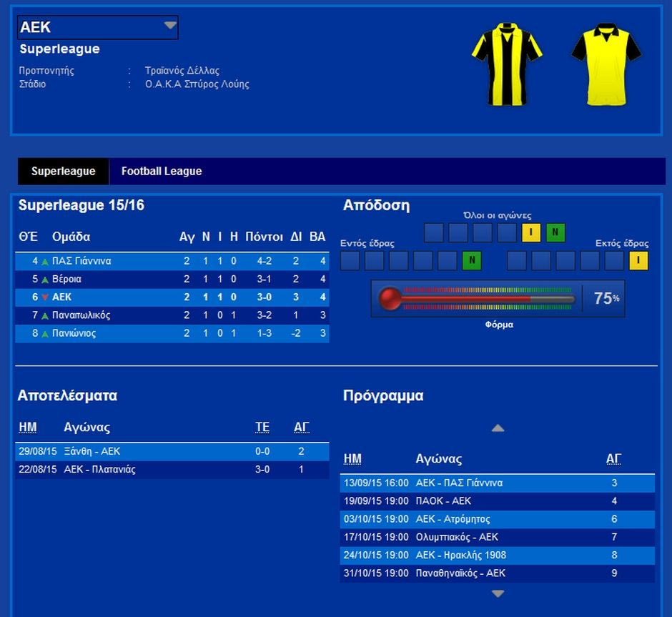Click the red ball on the form meter

point(390,298)
